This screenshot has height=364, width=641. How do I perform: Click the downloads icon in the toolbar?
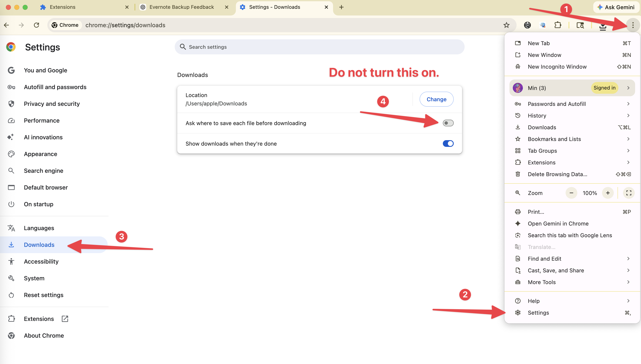(603, 25)
